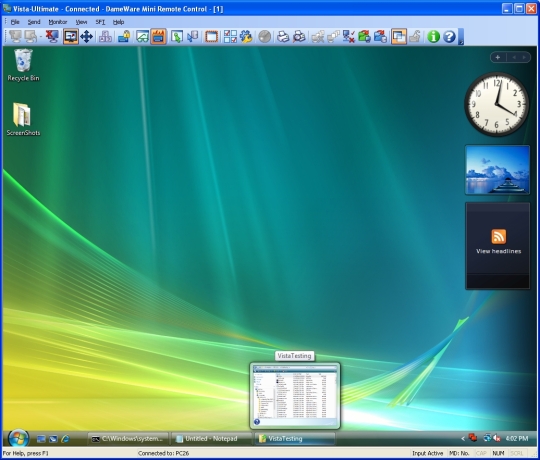Click the plus button on the sidebar gadget bar
Image resolution: width=540 pixels, height=460 pixels.
498,57
